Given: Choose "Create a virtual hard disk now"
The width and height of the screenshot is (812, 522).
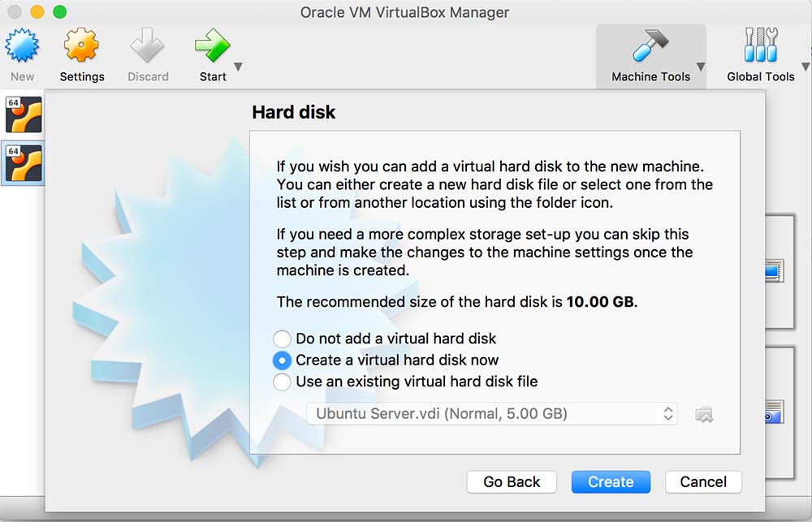Looking at the screenshot, I should point(282,360).
